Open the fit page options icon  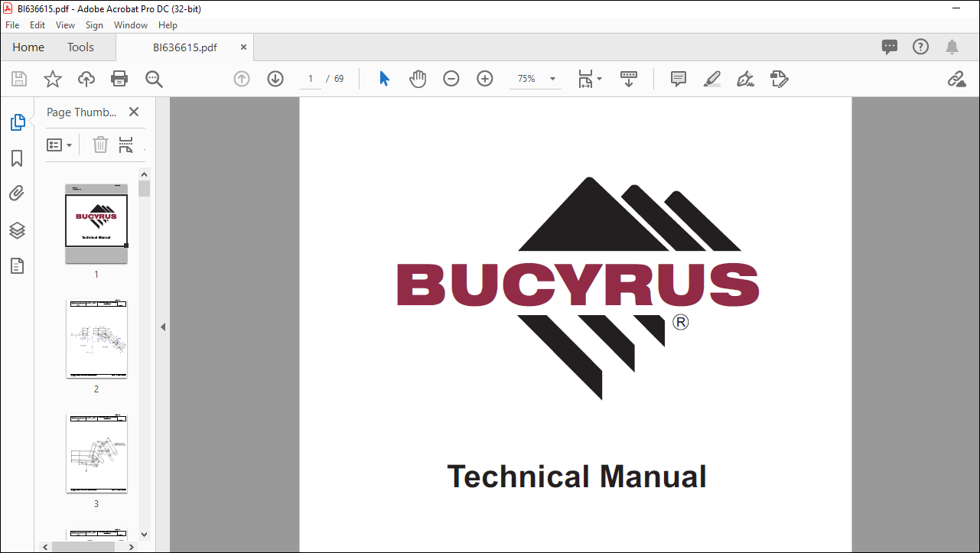tap(590, 79)
